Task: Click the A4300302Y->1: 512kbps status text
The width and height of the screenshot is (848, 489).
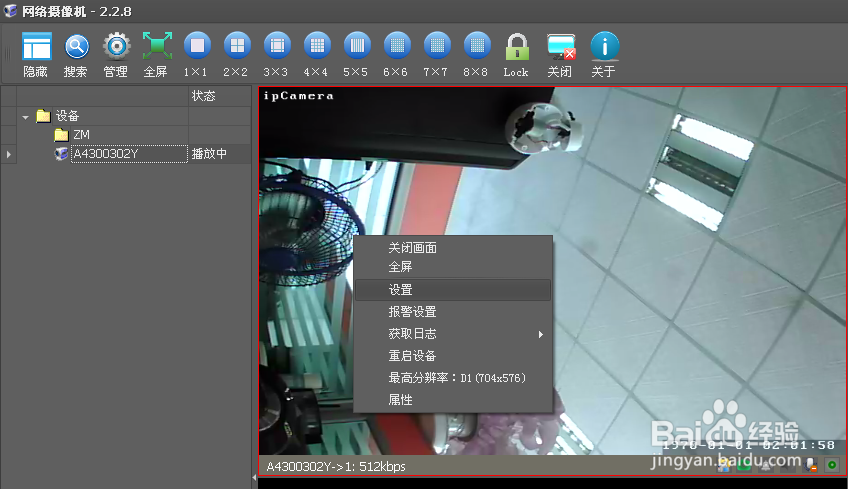Action: (x=336, y=466)
